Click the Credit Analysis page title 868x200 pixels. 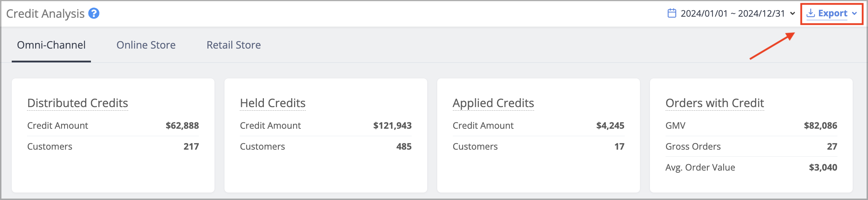coord(45,13)
